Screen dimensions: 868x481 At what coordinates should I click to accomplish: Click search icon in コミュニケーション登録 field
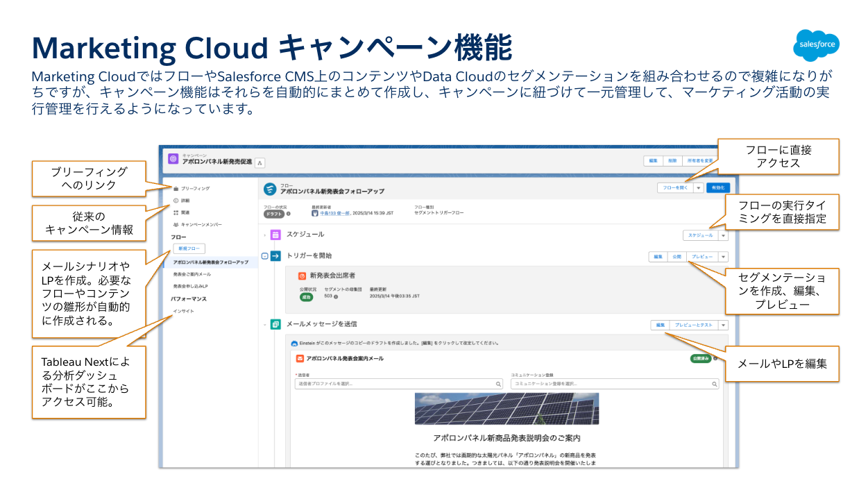(715, 384)
